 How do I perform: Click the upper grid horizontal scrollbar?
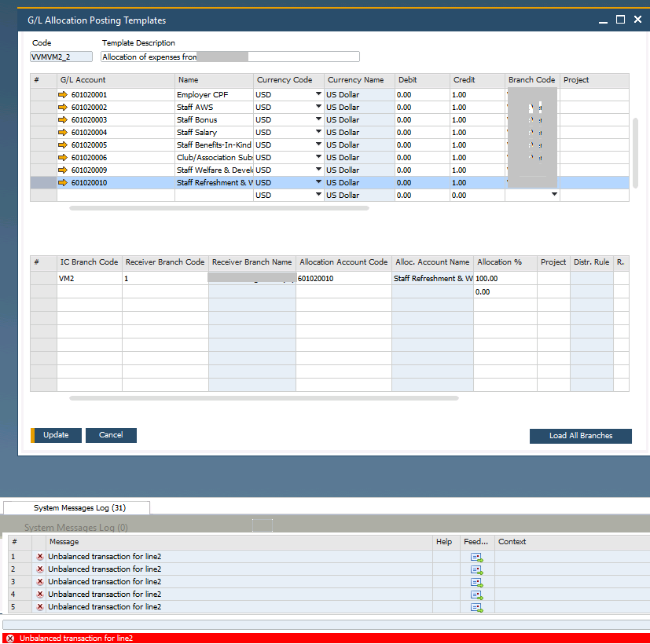tap(219, 208)
